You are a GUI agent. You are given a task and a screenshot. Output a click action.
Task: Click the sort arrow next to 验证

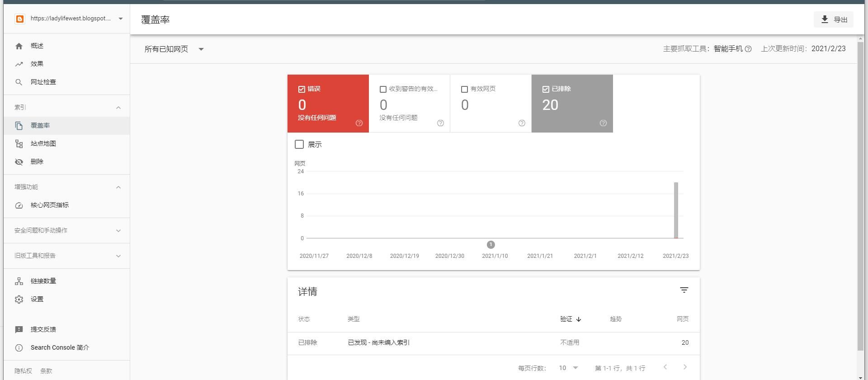(579, 319)
